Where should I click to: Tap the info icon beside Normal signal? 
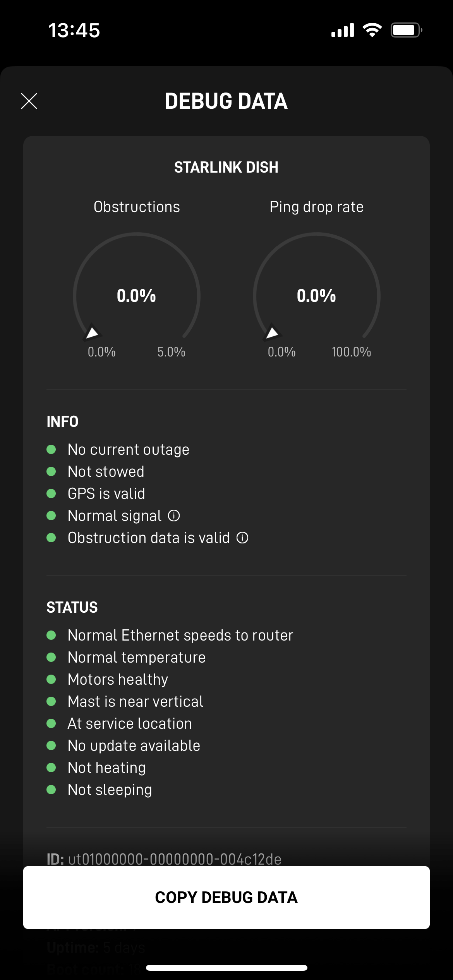tap(174, 516)
